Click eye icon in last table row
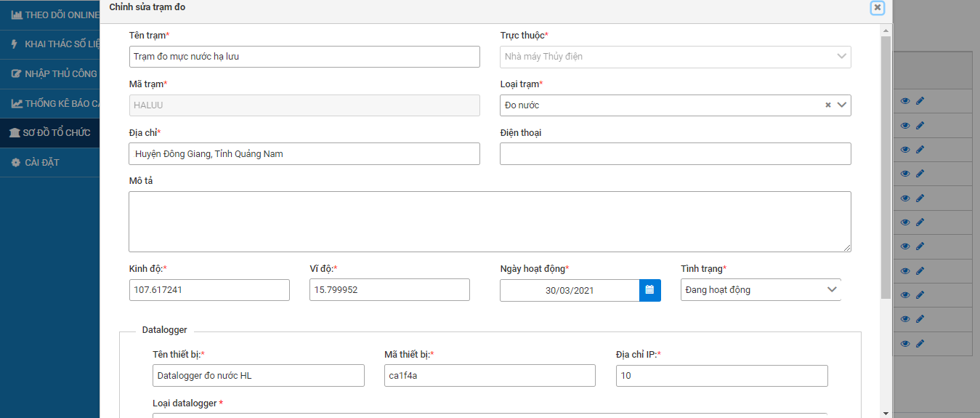Viewport: 980px width, 418px height. [x=905, y=344]
